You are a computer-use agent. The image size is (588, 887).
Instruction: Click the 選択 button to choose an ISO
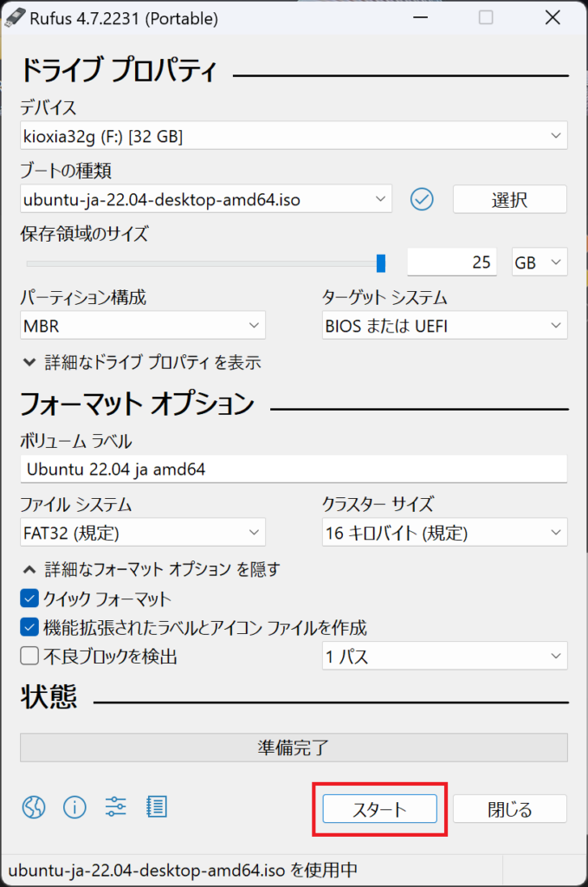click(x=509, y=199)
